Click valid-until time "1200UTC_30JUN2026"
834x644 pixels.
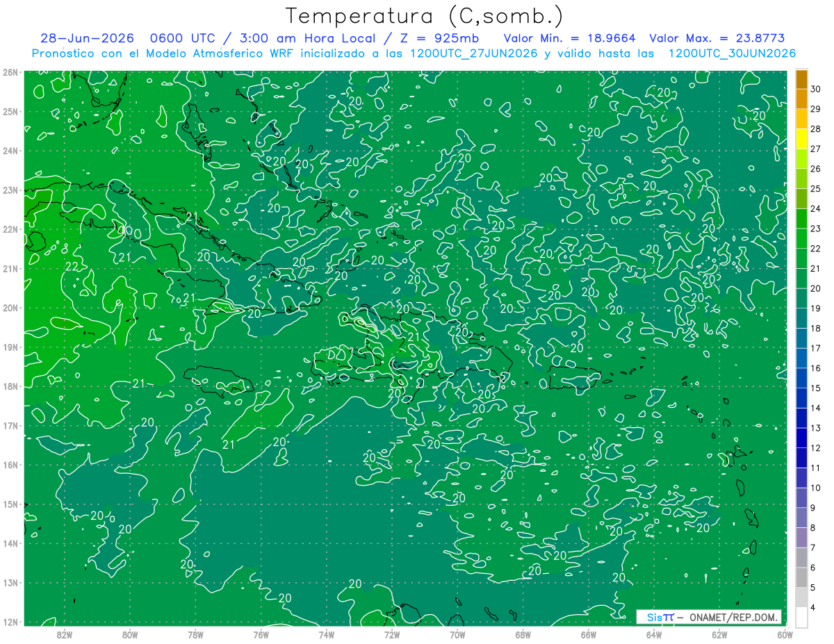click(732, 53)
